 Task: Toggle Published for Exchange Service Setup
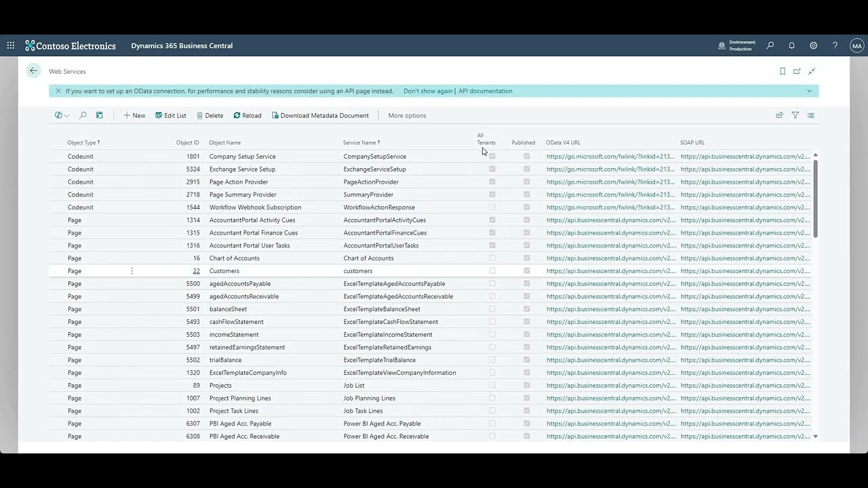527,169
